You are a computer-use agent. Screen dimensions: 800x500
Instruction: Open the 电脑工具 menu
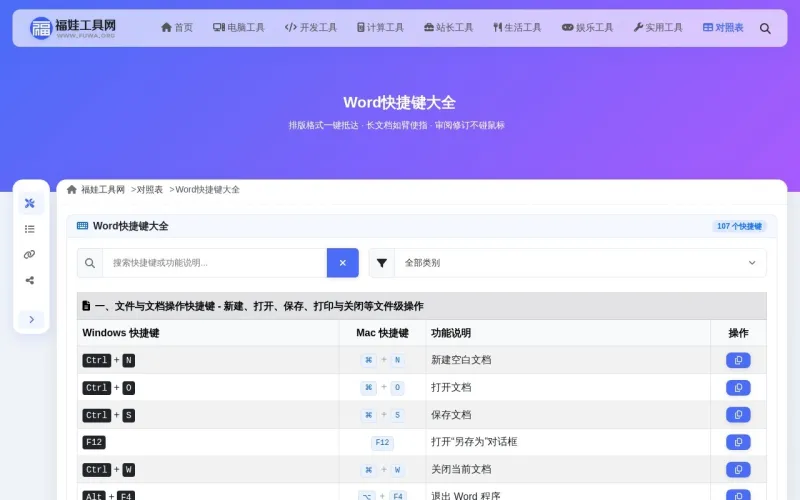pyautogui.click(x=239, y=28)
